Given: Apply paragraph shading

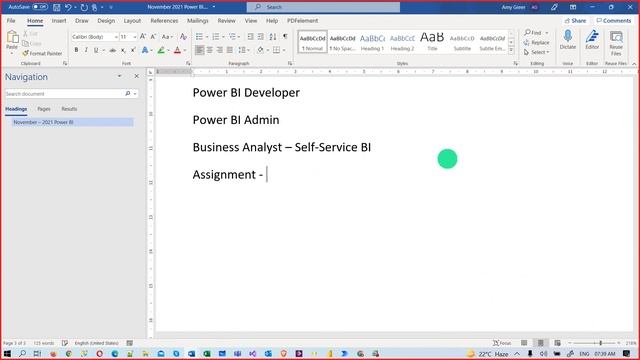Looking at the screenshot, I should coord(260,50).
